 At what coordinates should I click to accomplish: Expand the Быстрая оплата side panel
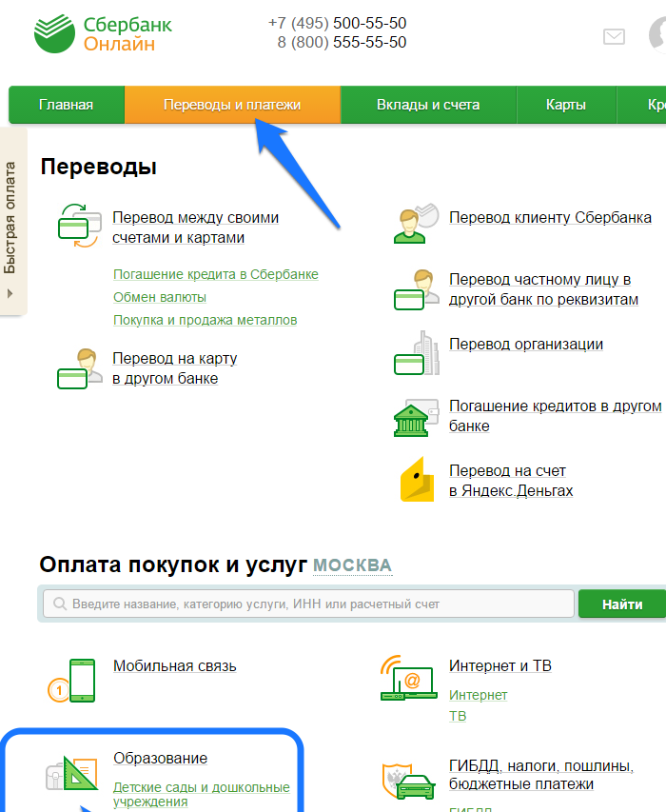(x=13, y=221)
